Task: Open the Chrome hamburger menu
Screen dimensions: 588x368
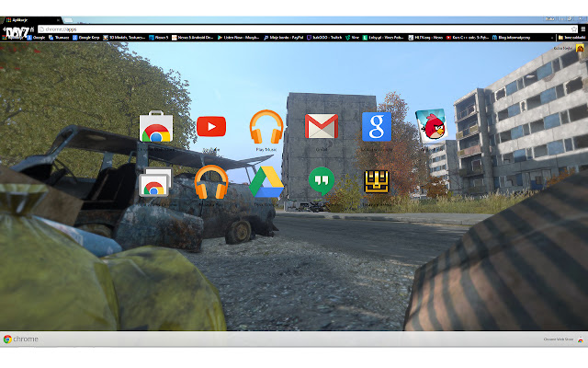Action: pos(583,29)
